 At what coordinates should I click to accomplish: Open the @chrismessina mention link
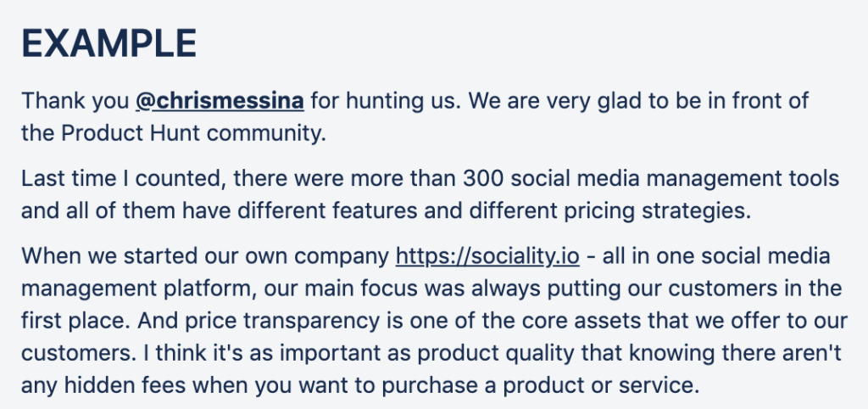220,102
